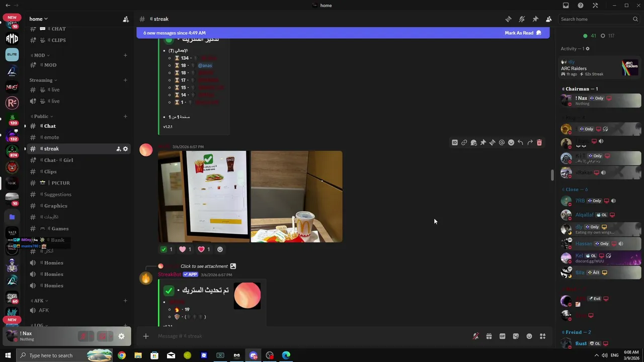This screenshot has height=362, width=644.
Task: Add channel to Public category
Action: click(125, 117)
